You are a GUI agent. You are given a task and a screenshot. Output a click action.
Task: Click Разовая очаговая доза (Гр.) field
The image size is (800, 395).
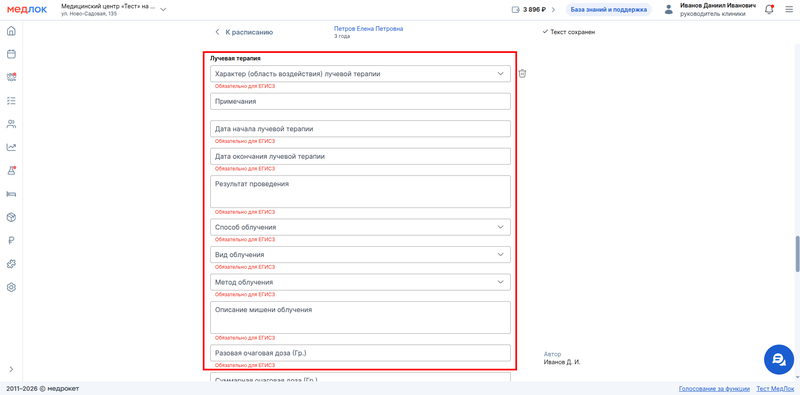(x=360, y=353)
